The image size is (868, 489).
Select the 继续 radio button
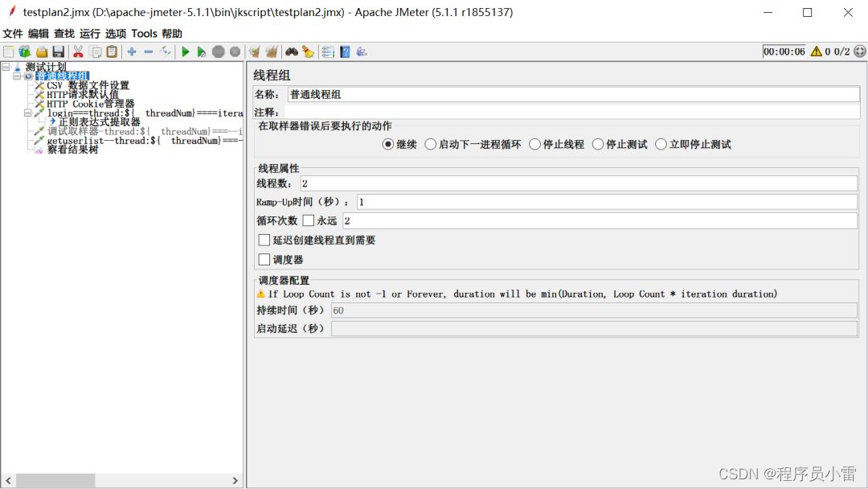387,144
